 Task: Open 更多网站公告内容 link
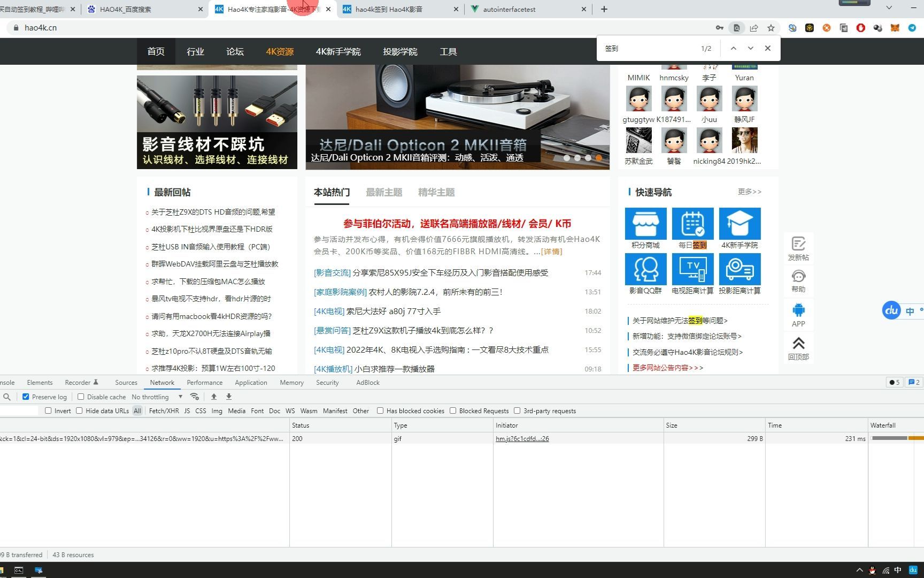point(668,368)
